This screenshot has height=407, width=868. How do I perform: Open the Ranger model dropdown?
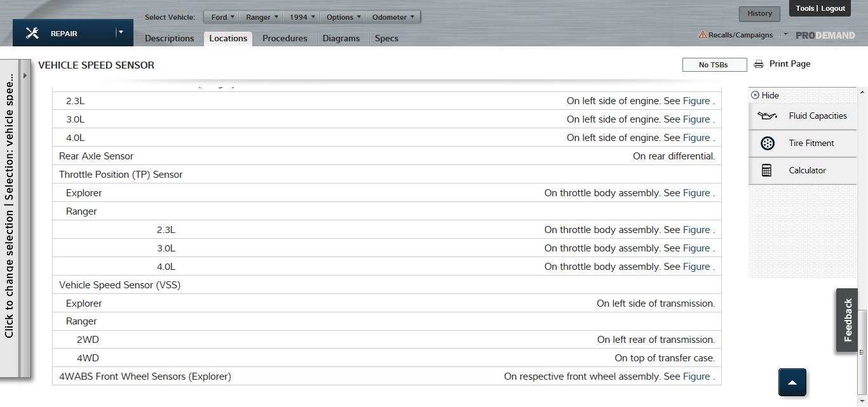pyautogui.click(x=261, y=17)
